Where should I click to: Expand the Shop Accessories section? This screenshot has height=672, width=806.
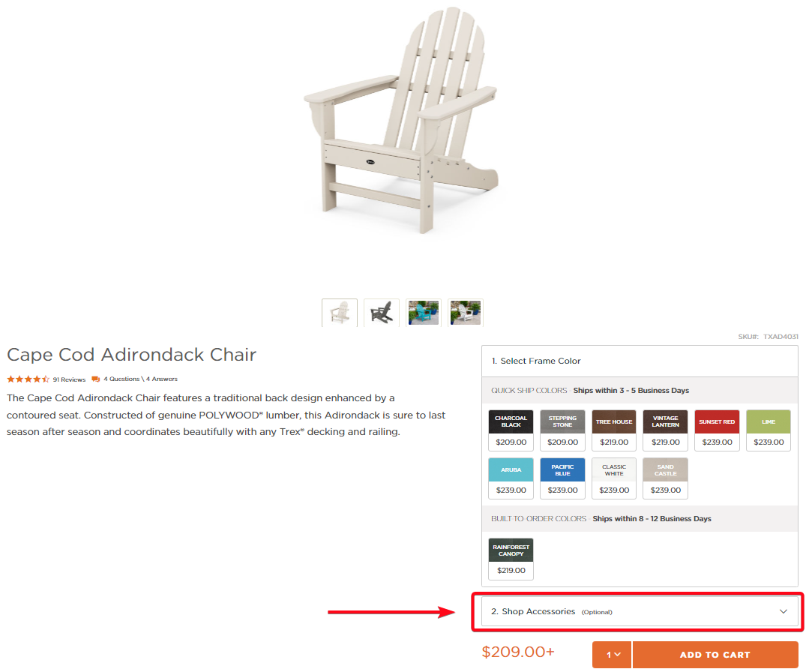[x=639, y=611]
